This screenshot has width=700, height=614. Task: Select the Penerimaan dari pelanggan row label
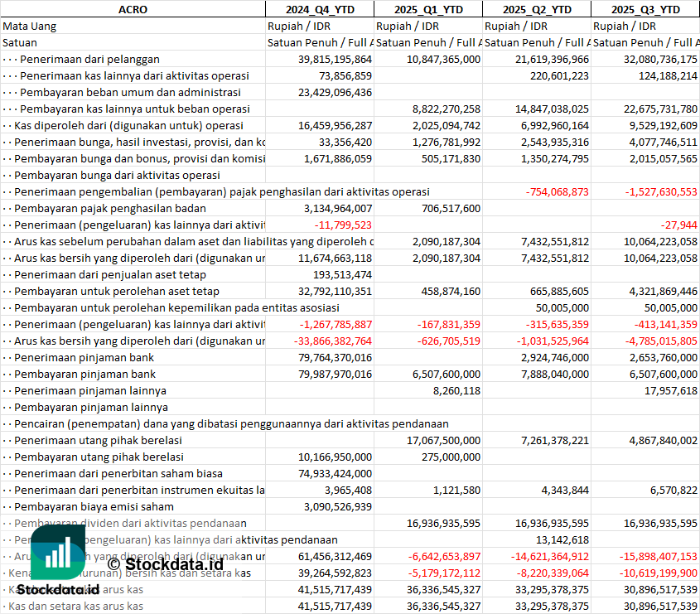[x=89, y=59]
